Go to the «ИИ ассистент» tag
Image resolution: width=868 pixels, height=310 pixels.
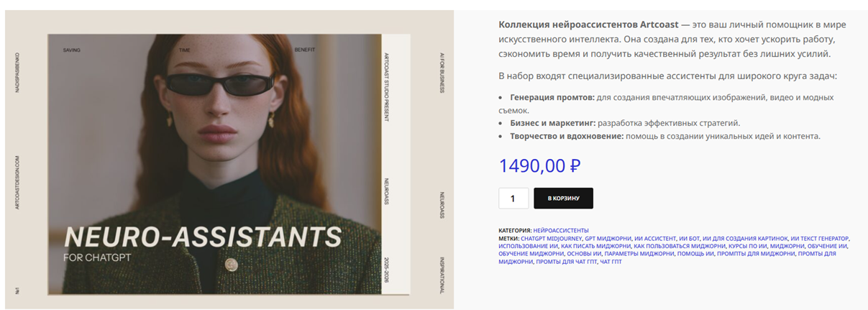[656, 238]
